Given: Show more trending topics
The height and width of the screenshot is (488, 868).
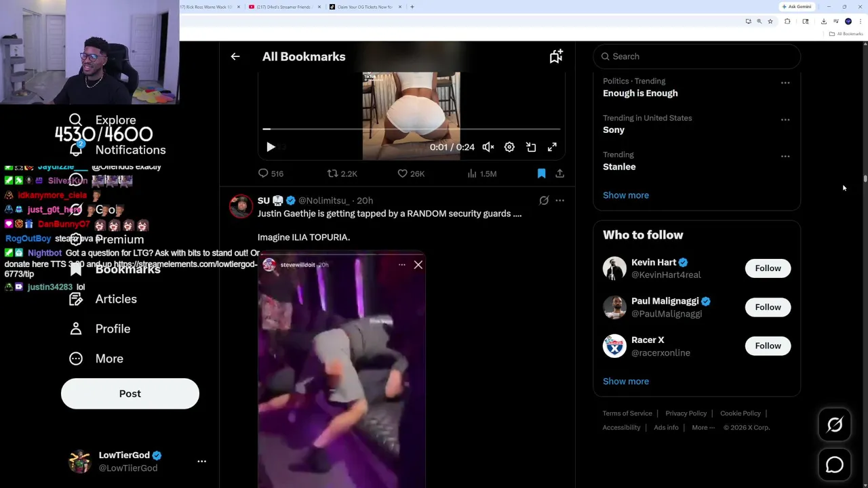Looking at the screenshot, I should 626,195.
